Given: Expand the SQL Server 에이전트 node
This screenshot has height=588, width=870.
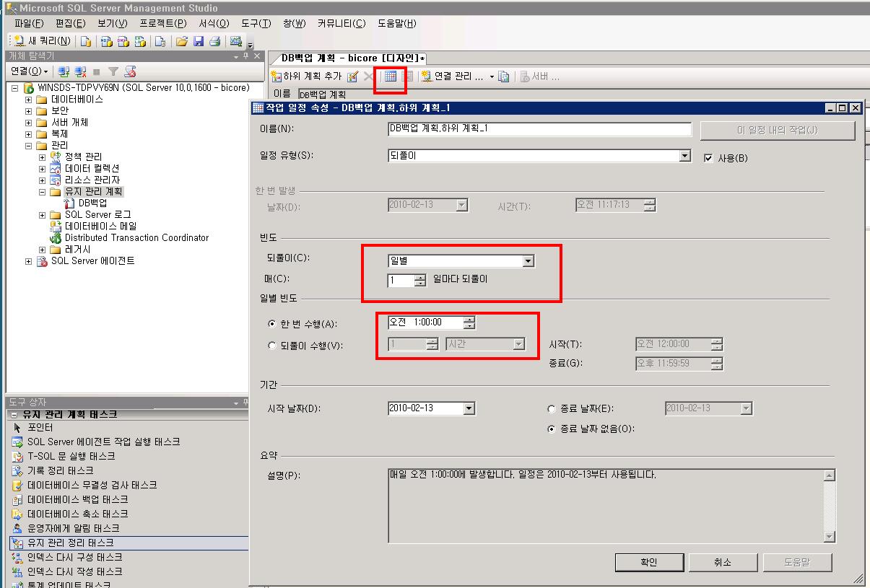Looking at the screenshot, I should point(28,261).
